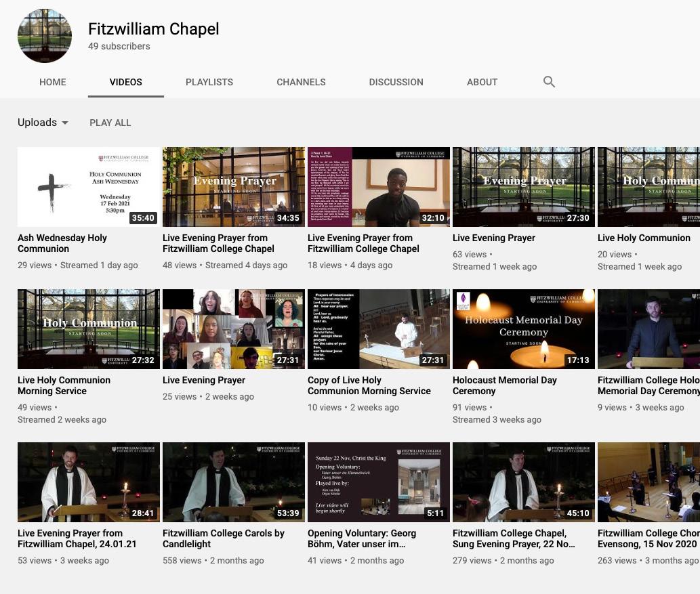Click Live Evening Prayer title with 63 views
Screen dimensions: 700x594
pos(494,238)
